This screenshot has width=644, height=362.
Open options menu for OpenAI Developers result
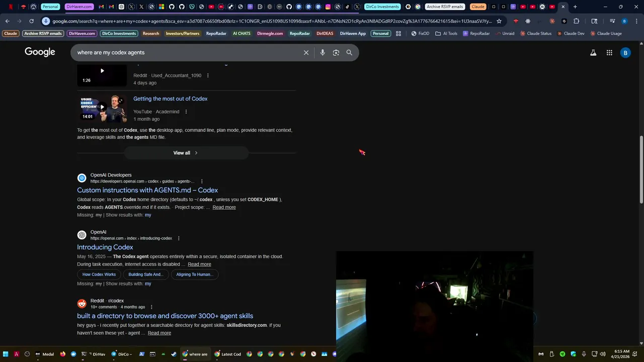pyautogui.click(x=202, y=182)
